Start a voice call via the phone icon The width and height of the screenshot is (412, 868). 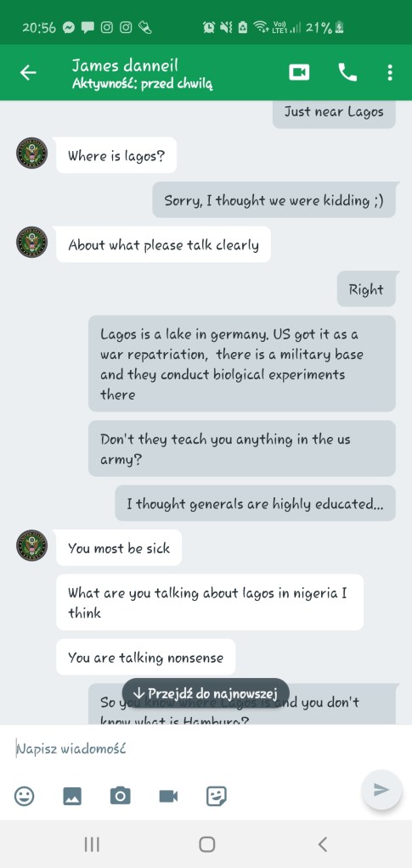[347, 72]
